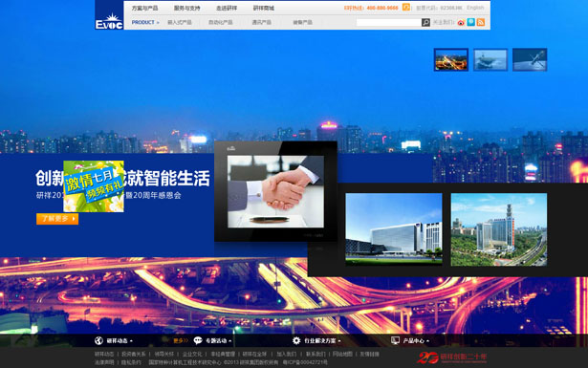The image size is (588, 368).
Task: Click the speech bubble icon for 专题活动
Action: pyautogui.click(x=198, y=340)
